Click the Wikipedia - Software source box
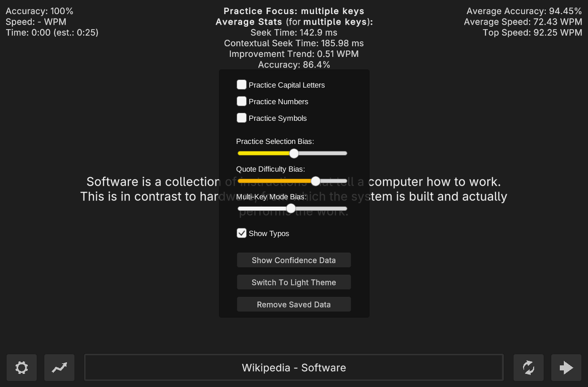The image size is (588, 387). [x=293, y=367]
